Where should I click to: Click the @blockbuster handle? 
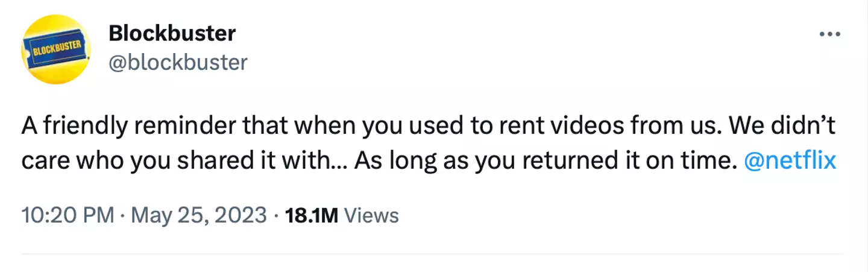click(x=178, y=62)
